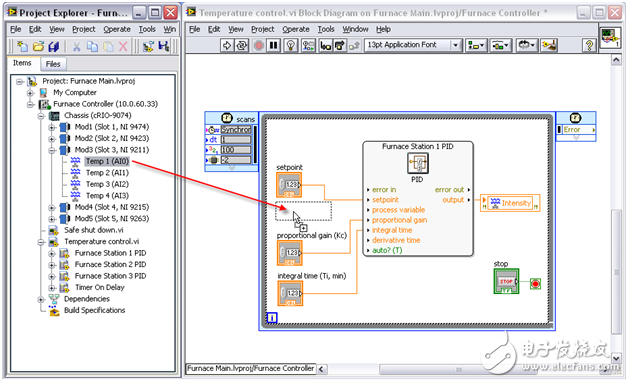Click the Pause button in toolbar
This screenshot has width=628, height=383.
click(274, 45)
